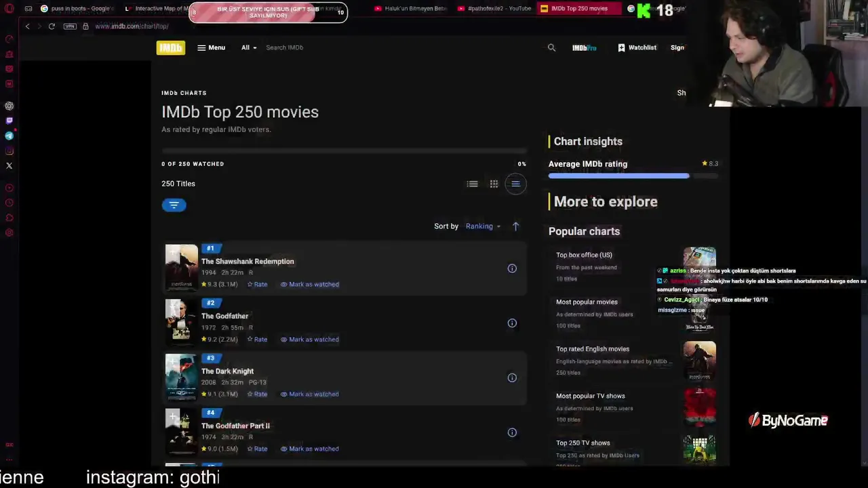The image size is (868, 488).
Task: Open Twitch in Opera sidebar
Action: 9,121
